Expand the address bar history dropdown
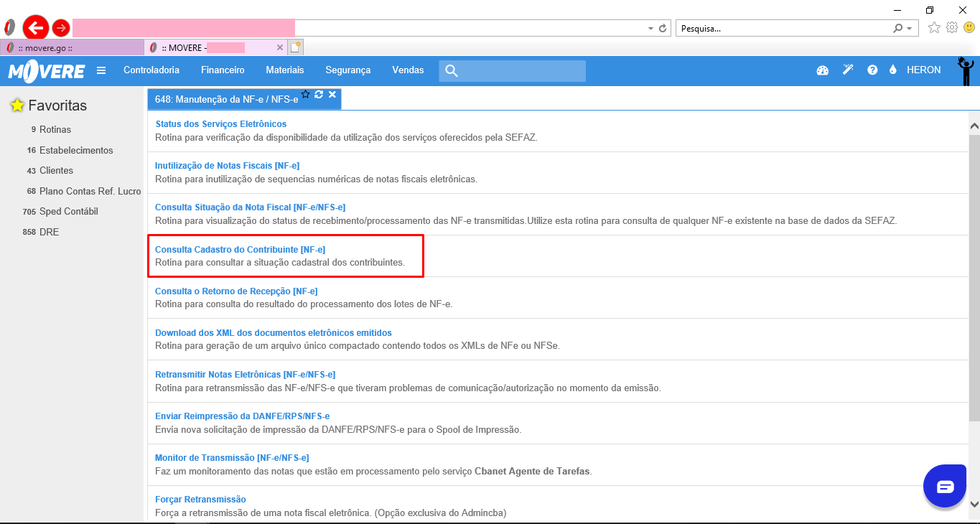 (x=650, y=28)
